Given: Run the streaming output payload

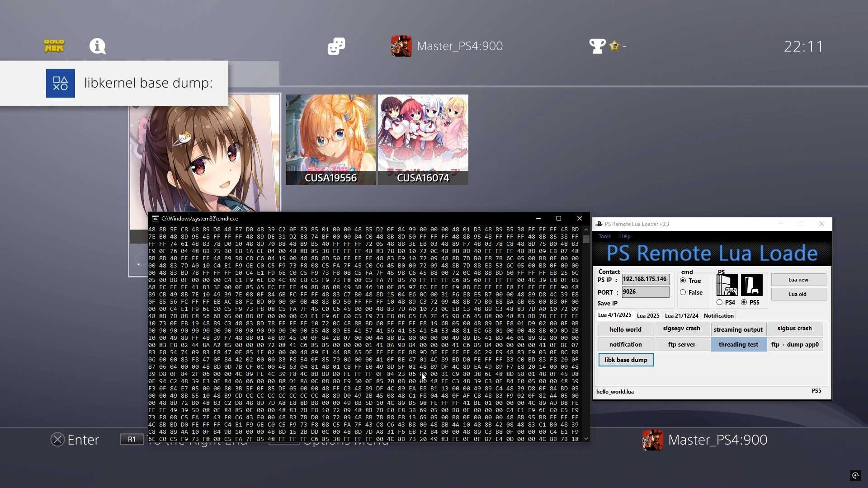Looking at the screenshot, I should [738, 329].
